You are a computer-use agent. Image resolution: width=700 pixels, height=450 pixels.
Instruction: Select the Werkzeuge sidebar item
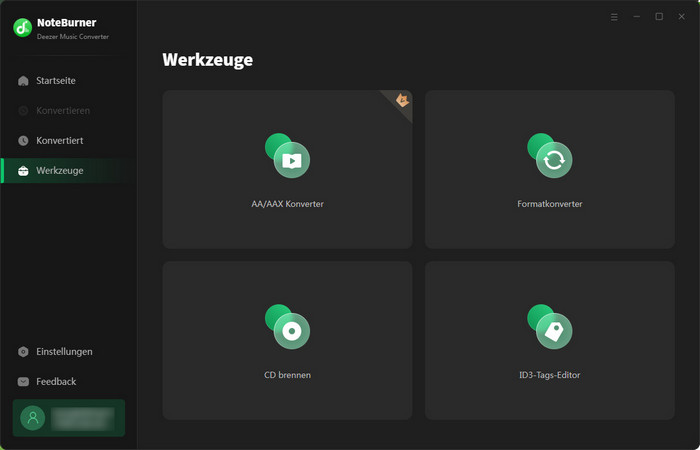click(69, 171)
